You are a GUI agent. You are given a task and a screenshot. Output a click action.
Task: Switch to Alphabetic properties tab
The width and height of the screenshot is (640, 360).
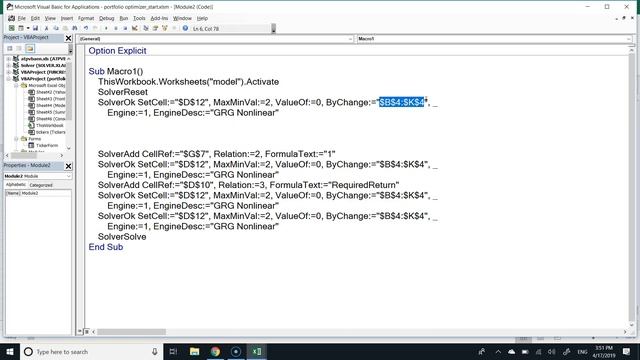(16, 185)
